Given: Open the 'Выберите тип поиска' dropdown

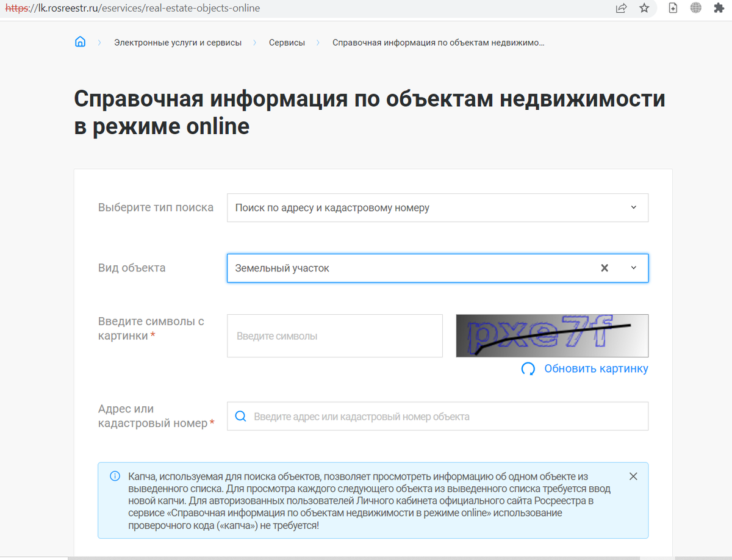Looking at the screenshot, I should coord(437,208).
